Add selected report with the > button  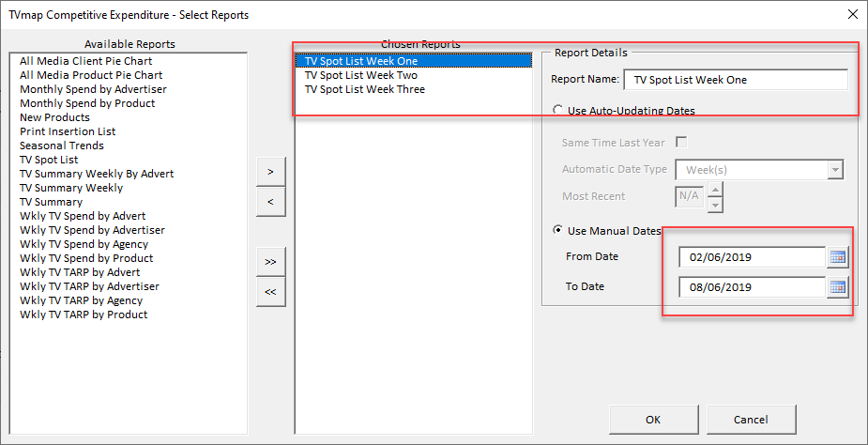270,172
